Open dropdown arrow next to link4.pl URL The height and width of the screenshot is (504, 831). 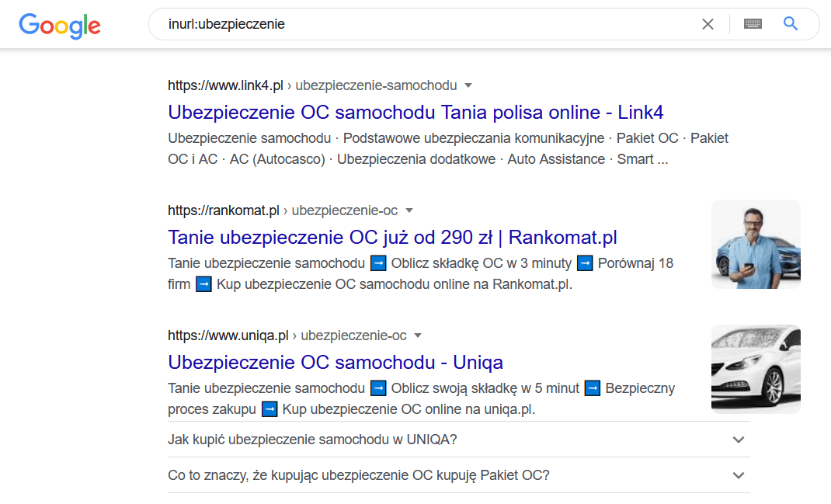click(468, 85)
